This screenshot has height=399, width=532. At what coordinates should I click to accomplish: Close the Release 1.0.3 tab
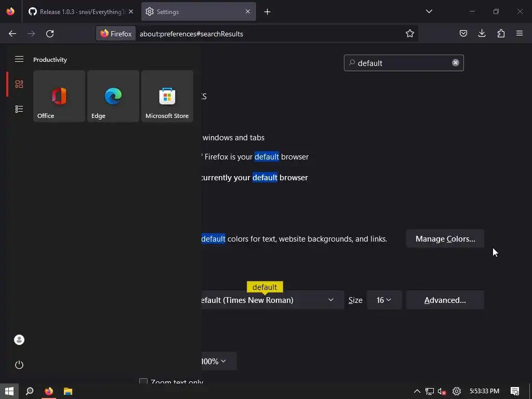tap(131, 11)
